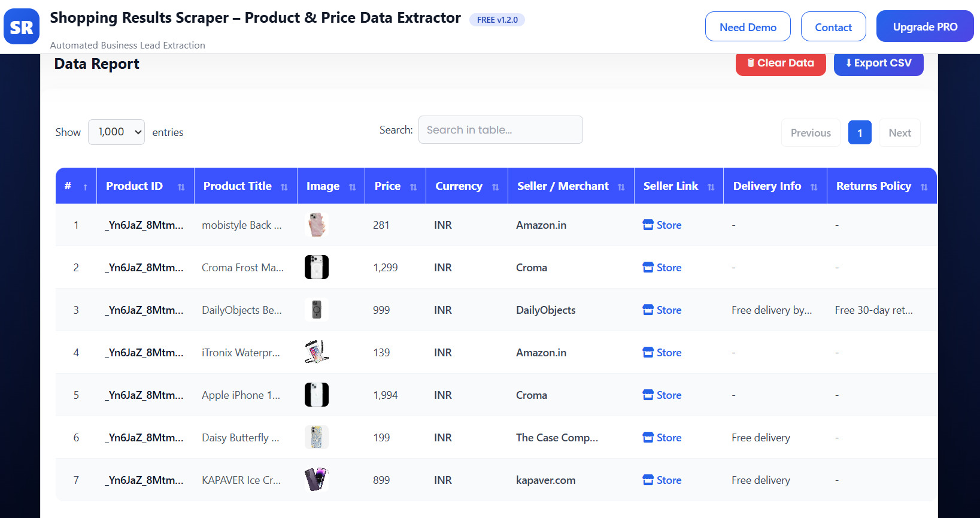Click Upgrade PRO button
980x518 pixels.
(x=925, y=27)
